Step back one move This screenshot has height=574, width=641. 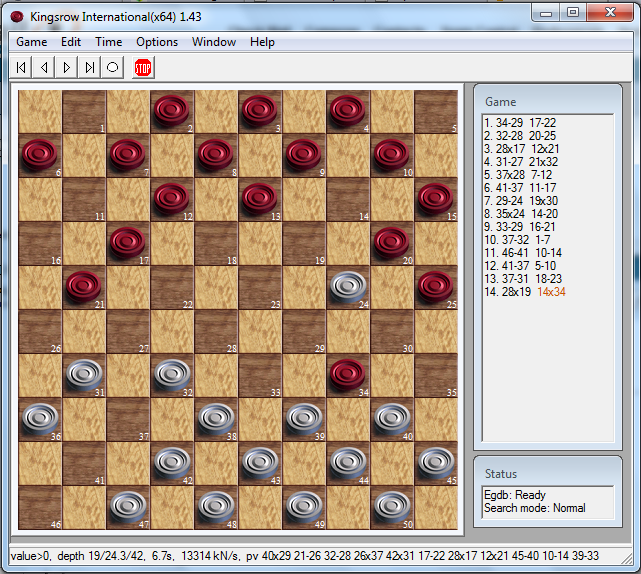click(x=44, y=67)
